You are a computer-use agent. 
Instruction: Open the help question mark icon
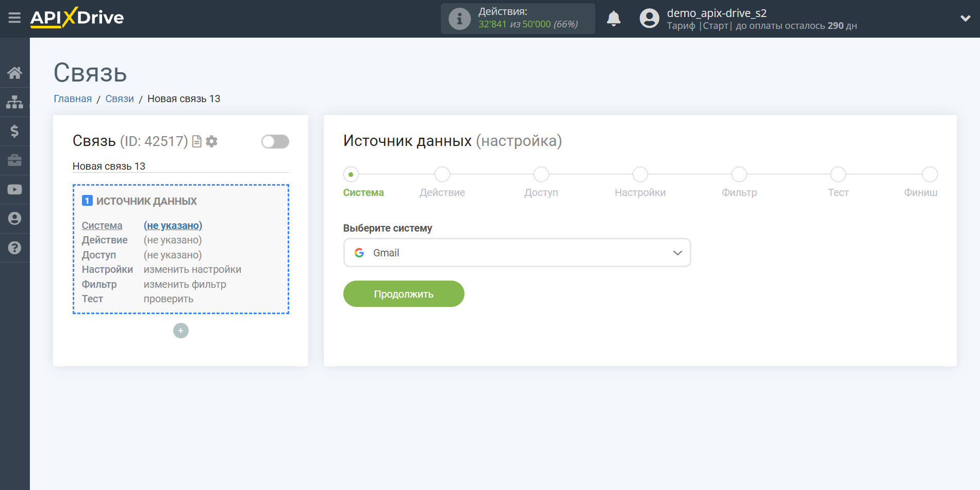click(14, 248)
